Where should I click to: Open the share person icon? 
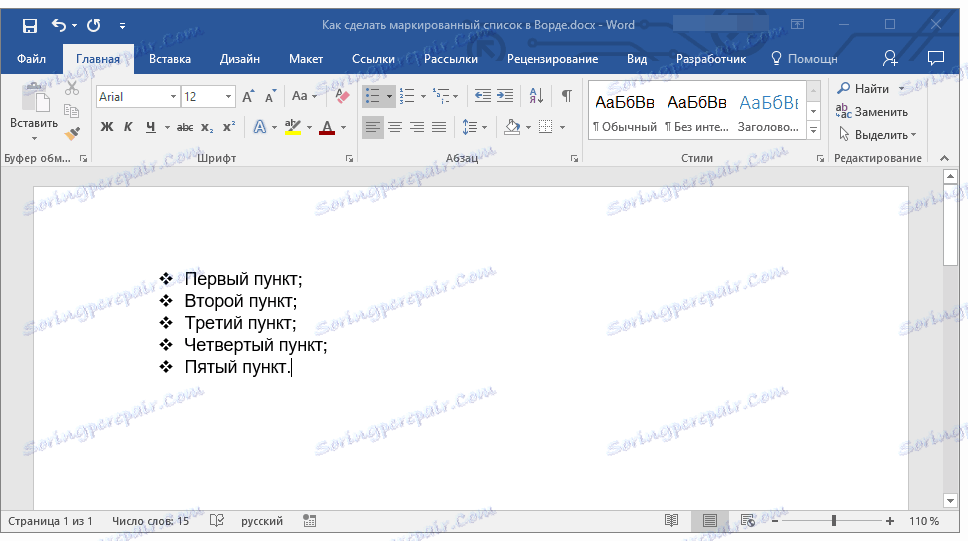tap(890, 59)
